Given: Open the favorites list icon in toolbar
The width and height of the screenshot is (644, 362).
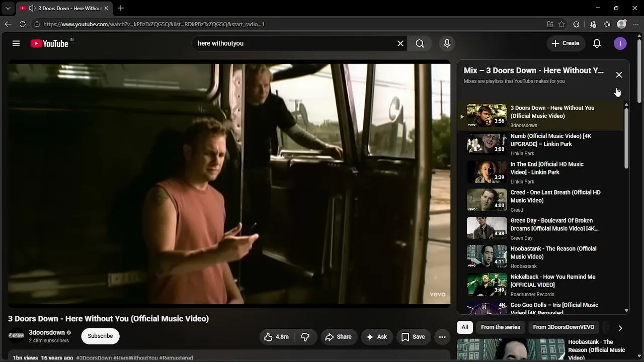Looking at the screenshot, I should tap(607, 24).
